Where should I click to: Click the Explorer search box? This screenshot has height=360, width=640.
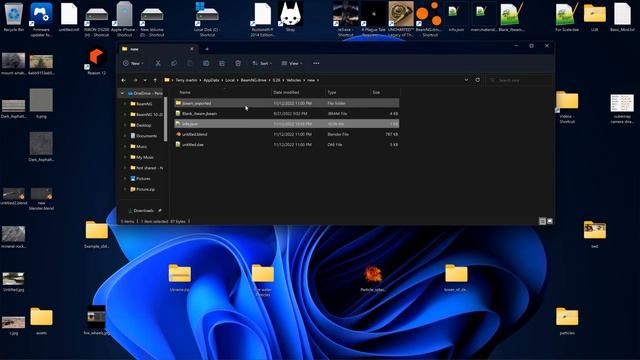520,80
